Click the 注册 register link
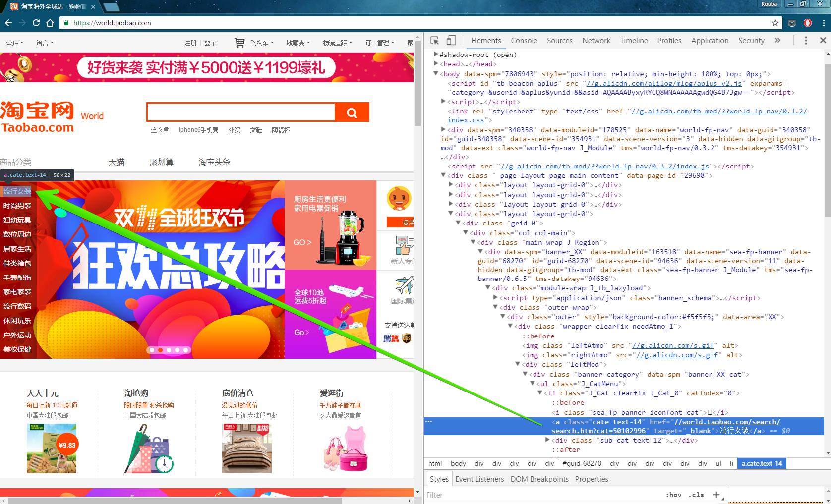831x504 pixels. click(x=190, y=43)
